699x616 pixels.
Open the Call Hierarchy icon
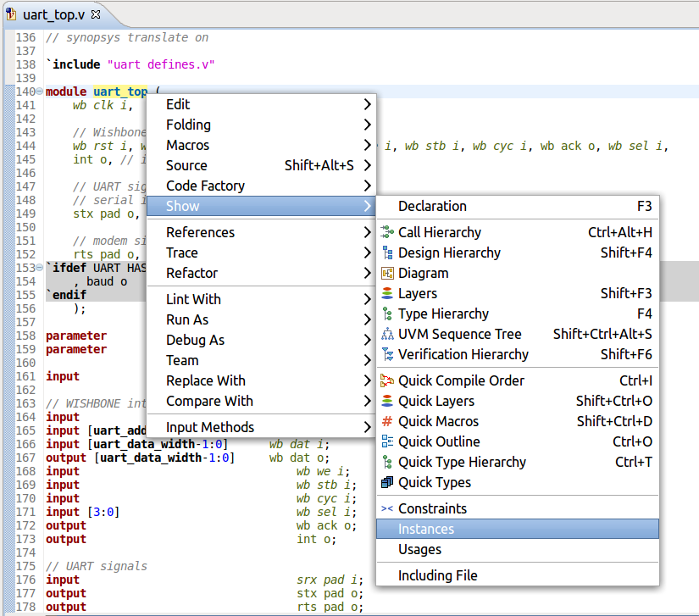pyautogui.click(x=388, y=232)
